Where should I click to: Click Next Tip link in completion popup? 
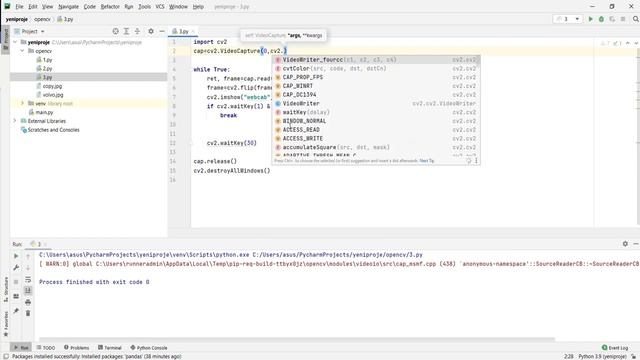tap(427, 161)
